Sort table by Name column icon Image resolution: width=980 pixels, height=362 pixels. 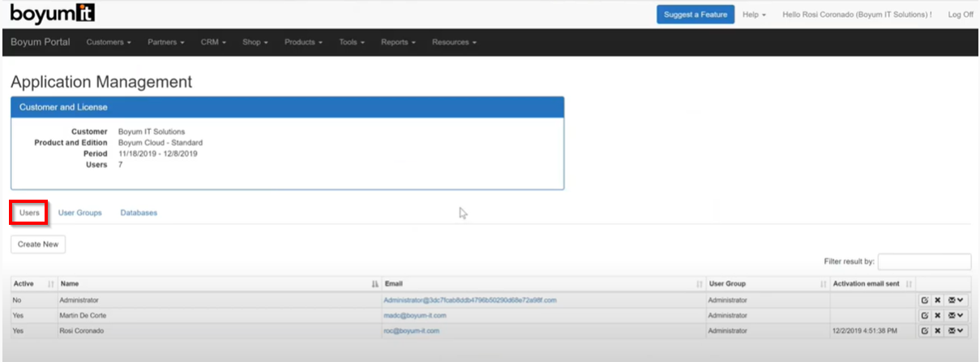click(374, 284)
